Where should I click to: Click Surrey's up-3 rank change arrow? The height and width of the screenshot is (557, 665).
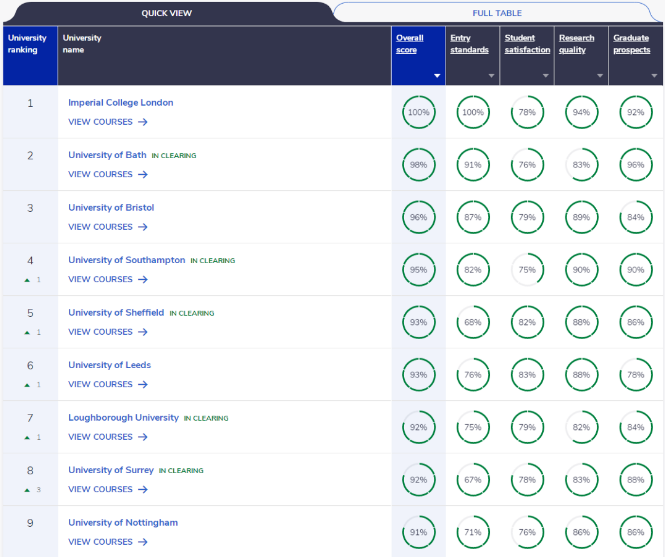pyautogui.click(x=27, y=490)
